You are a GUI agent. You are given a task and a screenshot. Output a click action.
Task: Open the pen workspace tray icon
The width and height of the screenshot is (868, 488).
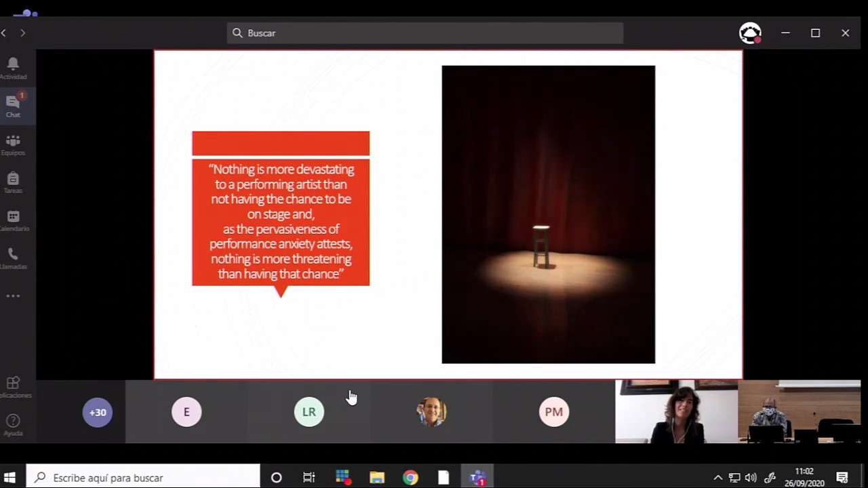pos(770,478)
